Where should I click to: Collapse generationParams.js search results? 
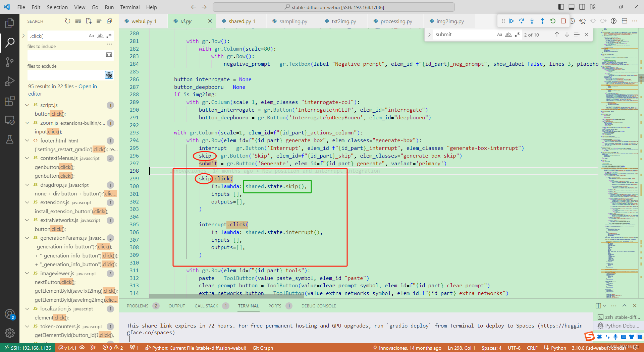[27, 238]
